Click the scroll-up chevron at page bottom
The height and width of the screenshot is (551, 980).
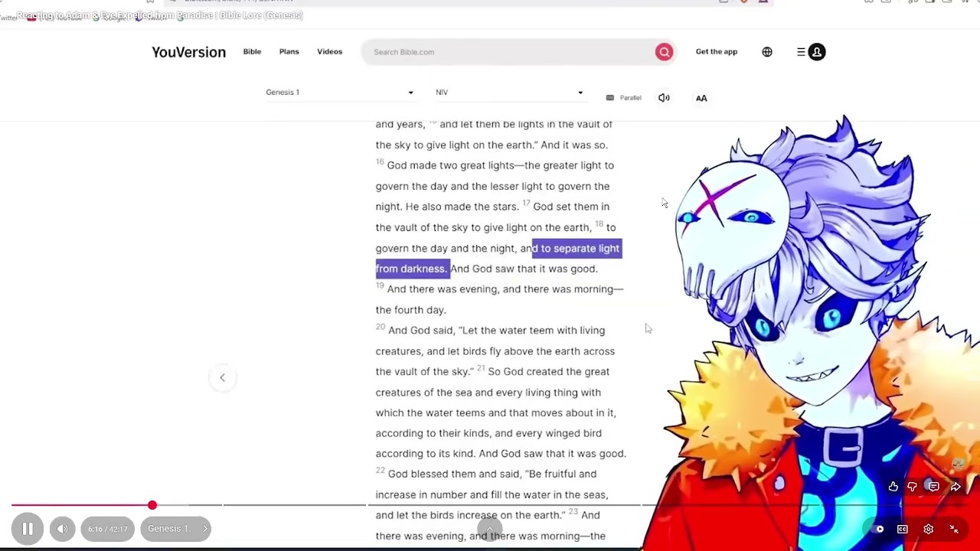(489, 529)
